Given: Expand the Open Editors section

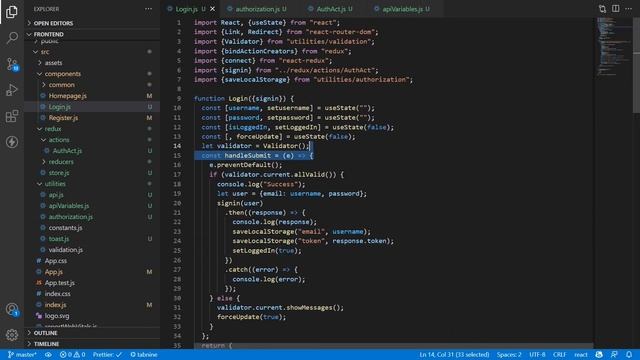Looking at the screenshot, I should [92, 23].
